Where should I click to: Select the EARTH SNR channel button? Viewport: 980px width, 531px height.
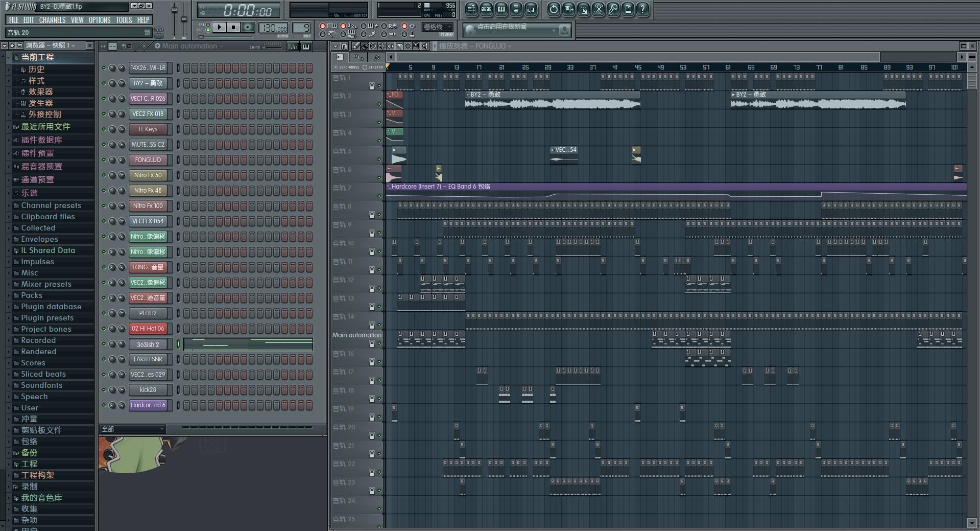click(x=148, y=359)
